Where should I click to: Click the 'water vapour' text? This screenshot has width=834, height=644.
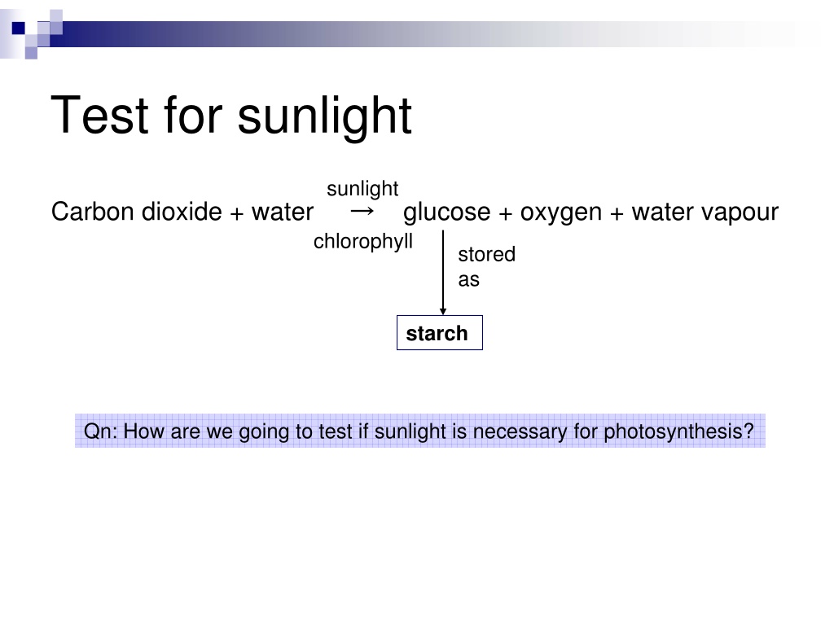(705, 212)
